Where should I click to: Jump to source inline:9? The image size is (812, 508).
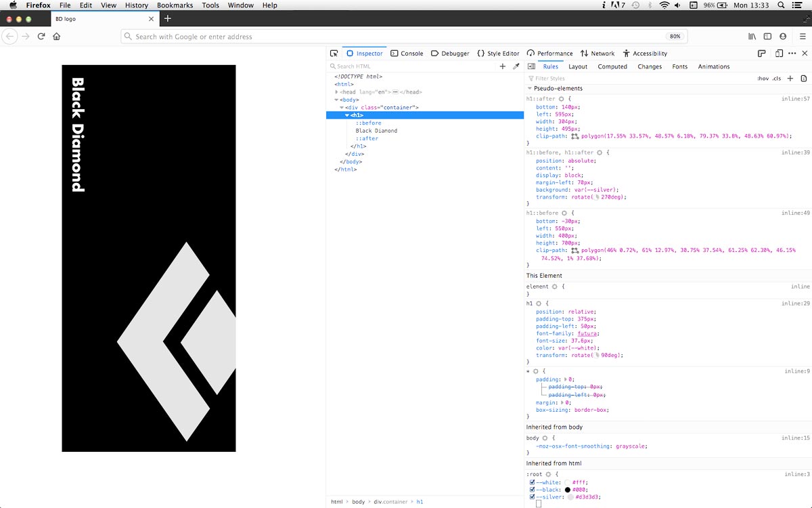(x=797, y=371)
